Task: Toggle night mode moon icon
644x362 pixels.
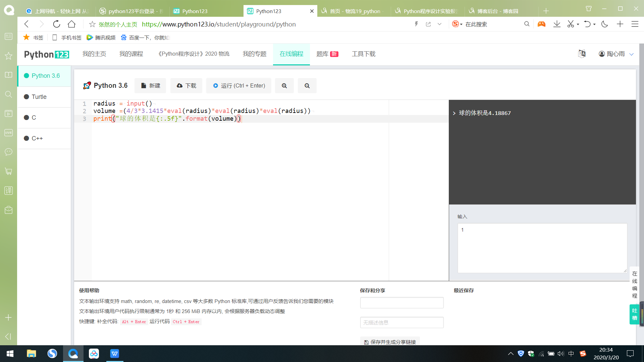Action: pyautogui.click(x=604, y=24)
